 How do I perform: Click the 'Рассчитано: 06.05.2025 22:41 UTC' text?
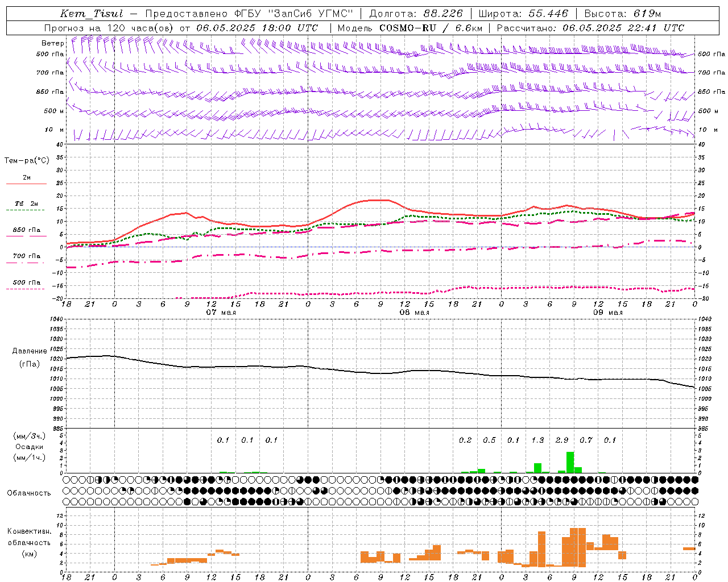tap(590, 28)
